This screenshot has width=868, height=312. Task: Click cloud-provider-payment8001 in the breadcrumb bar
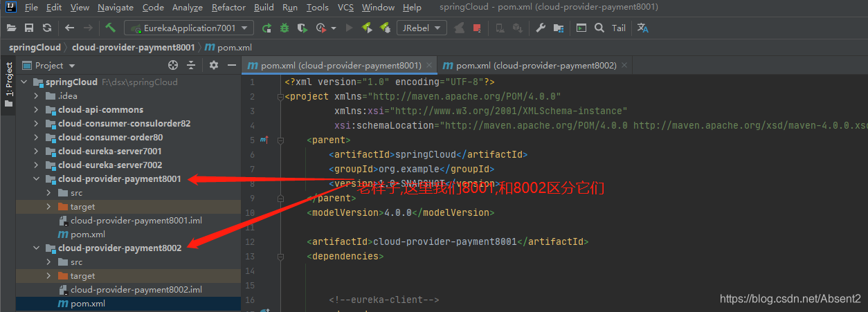tap(134, 47)
